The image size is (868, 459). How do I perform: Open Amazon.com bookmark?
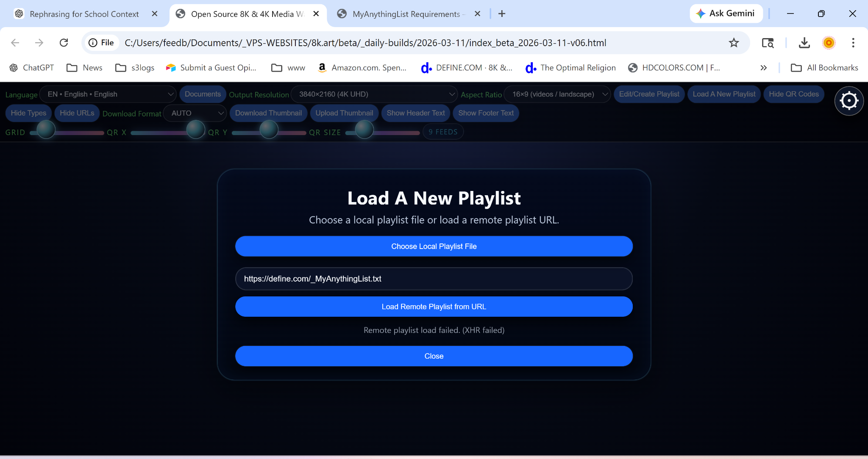tap(362, 68)
